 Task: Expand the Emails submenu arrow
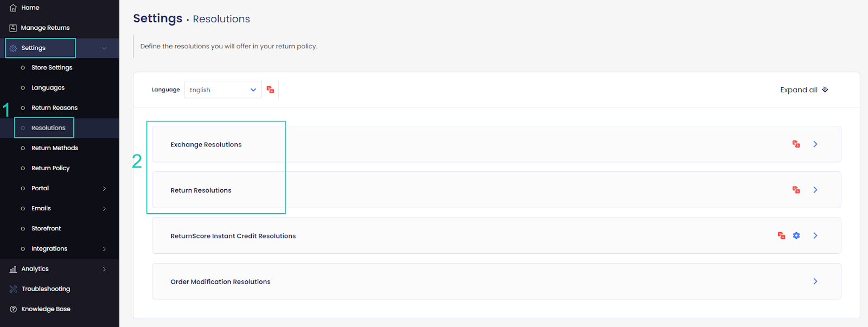pyautogui.click(x=104, y=209)
